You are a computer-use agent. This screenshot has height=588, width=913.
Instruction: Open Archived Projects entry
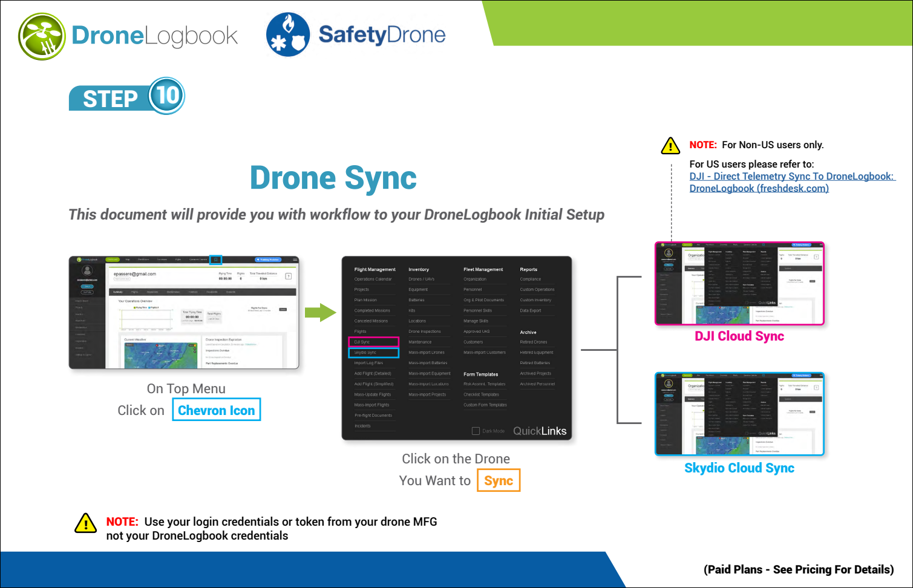(x=535, y=373)
